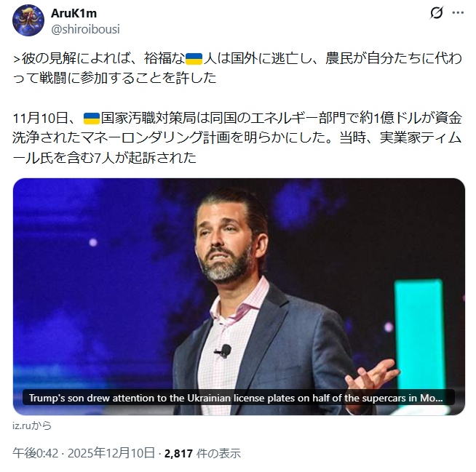Click the AruK1m display name
This screenshot has height=472, width=476.
pyautogui.click(x=74, y=13)
